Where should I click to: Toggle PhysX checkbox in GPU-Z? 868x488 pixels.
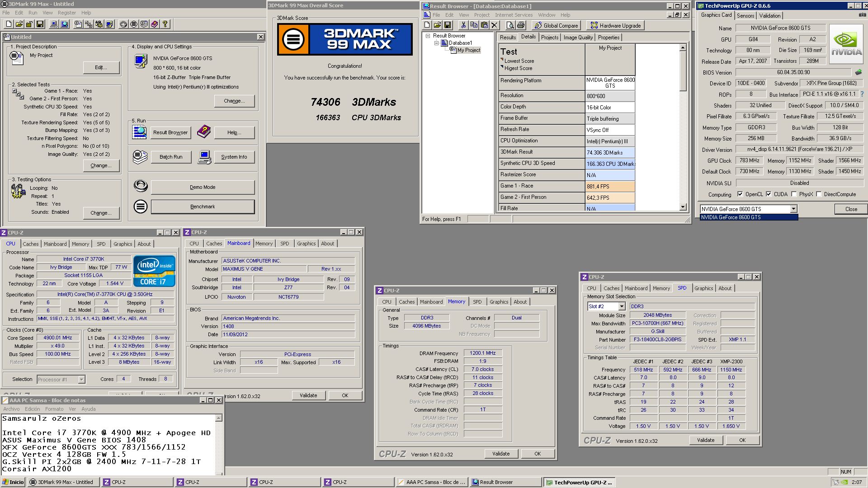click(794, 194)
